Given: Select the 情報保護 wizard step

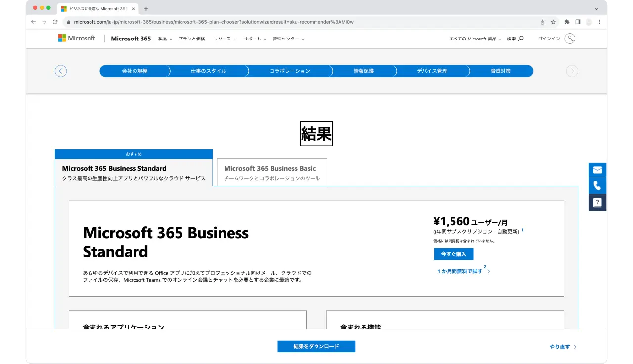Looking at the screenshot, I should point(363,71).
